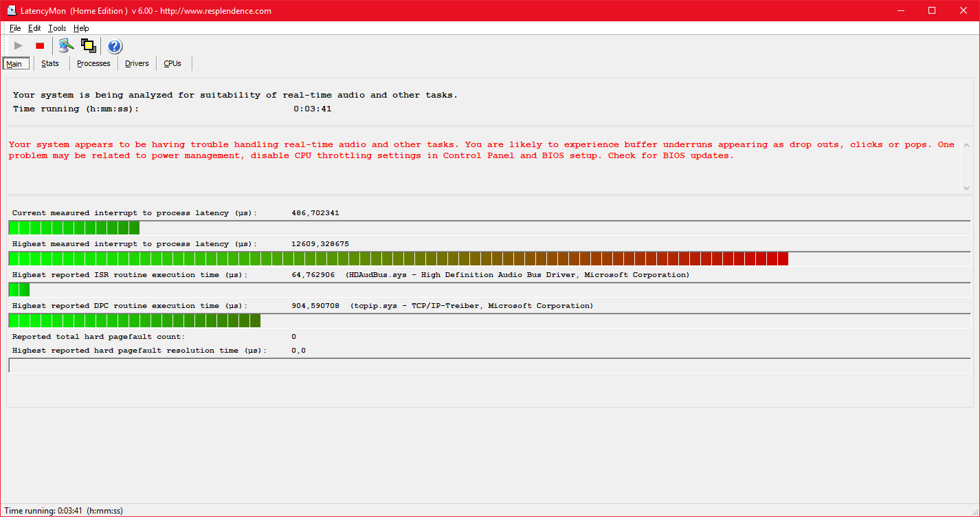This screenshot has width=980, height=517.
Task: Click the green Start monitoring play button
Action: coord(19,46)
